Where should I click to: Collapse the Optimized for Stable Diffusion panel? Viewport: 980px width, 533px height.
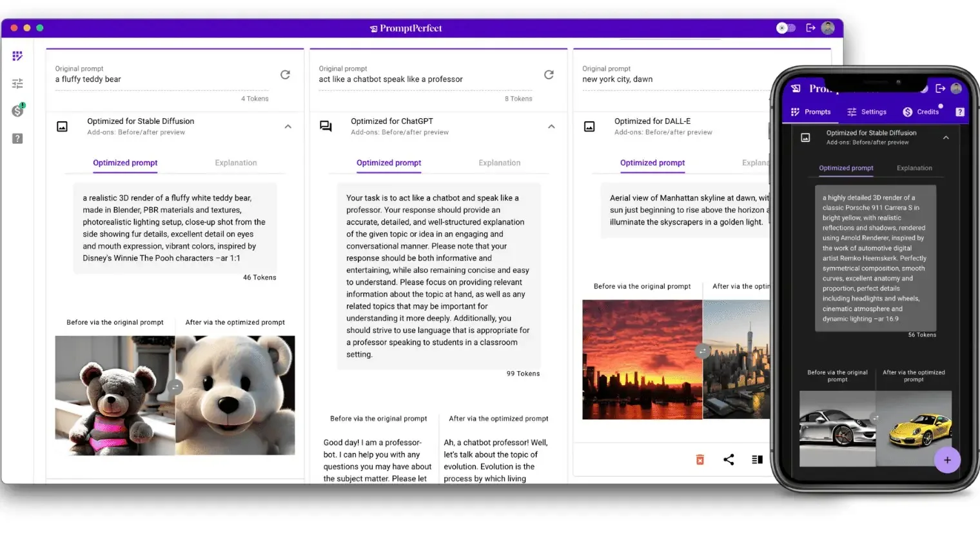(x=288, y=126)
